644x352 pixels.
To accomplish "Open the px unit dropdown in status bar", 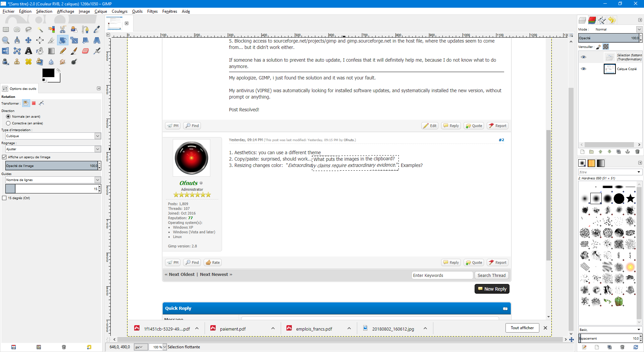I will (x=141, y=347).
